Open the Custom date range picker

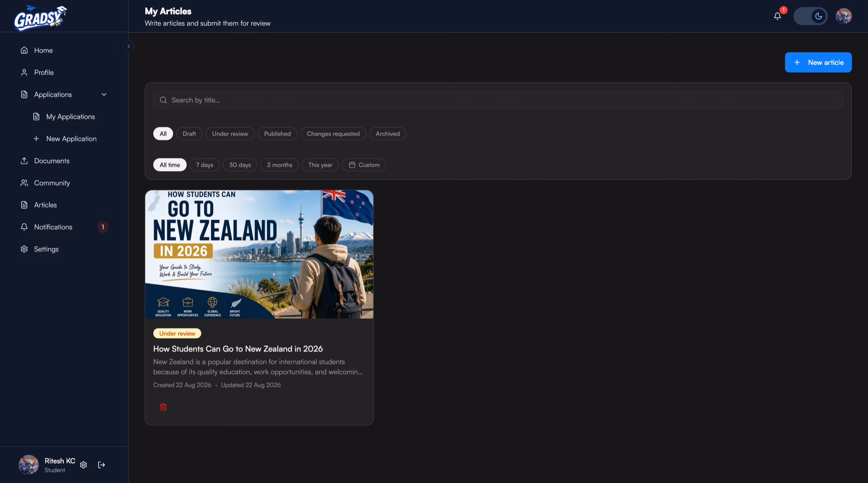coord(364,165)
